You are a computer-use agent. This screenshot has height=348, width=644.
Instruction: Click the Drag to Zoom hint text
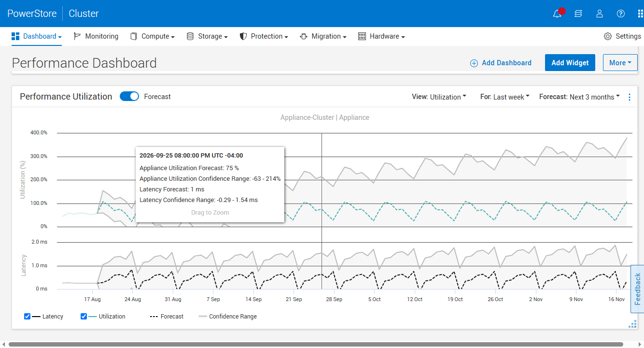pos(210,213)
